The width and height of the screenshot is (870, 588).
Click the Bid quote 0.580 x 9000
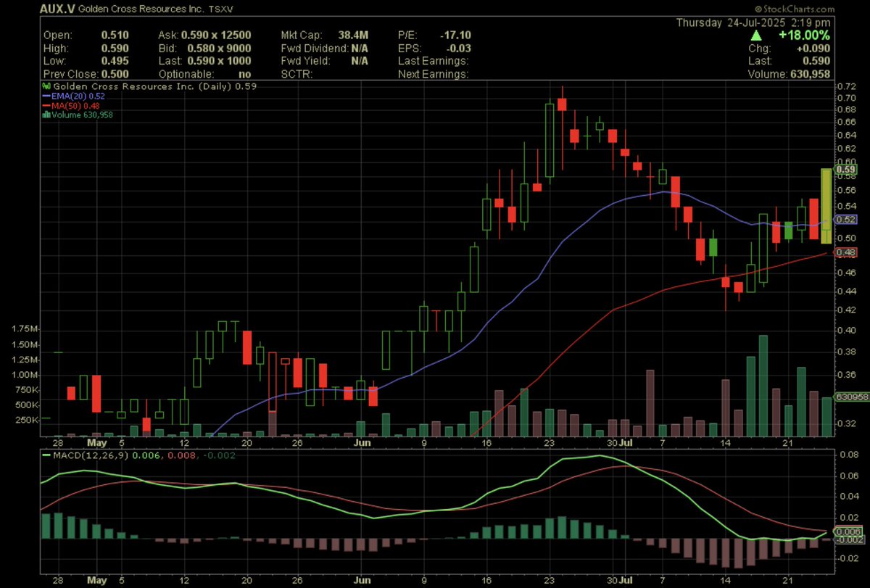tap(220, 48)
